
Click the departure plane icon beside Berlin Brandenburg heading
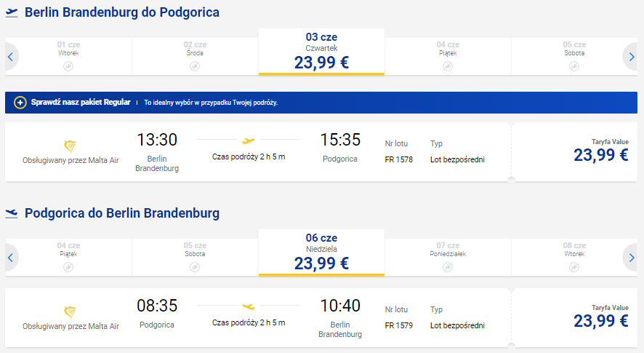[x=12, y=13]
